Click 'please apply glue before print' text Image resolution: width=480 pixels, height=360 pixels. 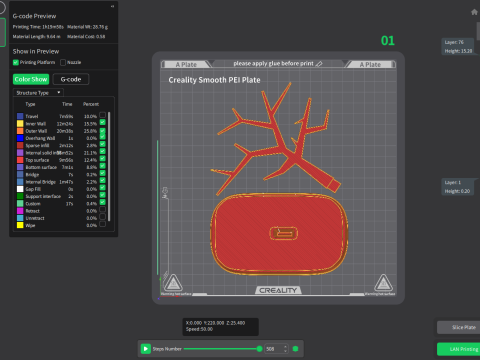273,63
